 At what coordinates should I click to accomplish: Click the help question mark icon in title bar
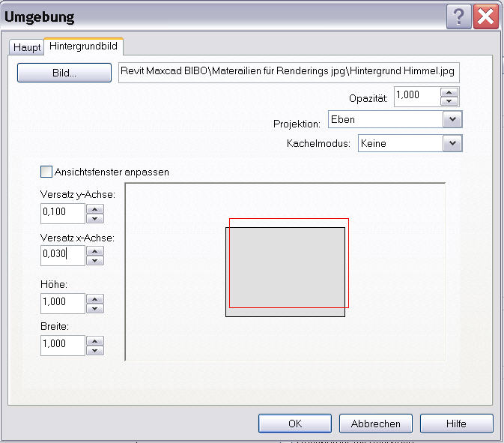click(x=458, y=16)
